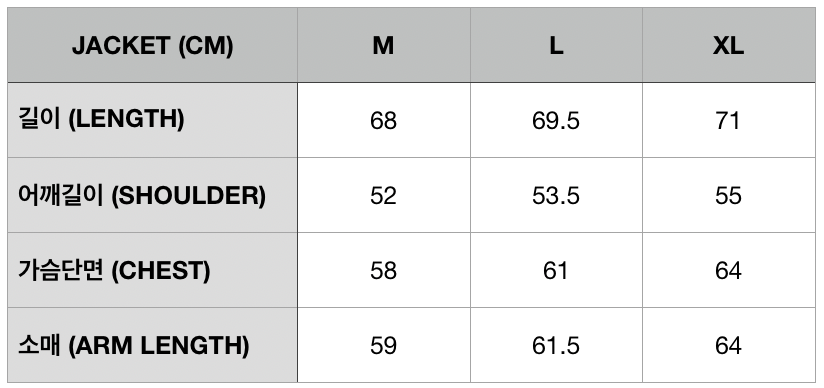Select the L arm length value 61.5
The height and width of the screenshot is (388, 824).
point(556,345)
